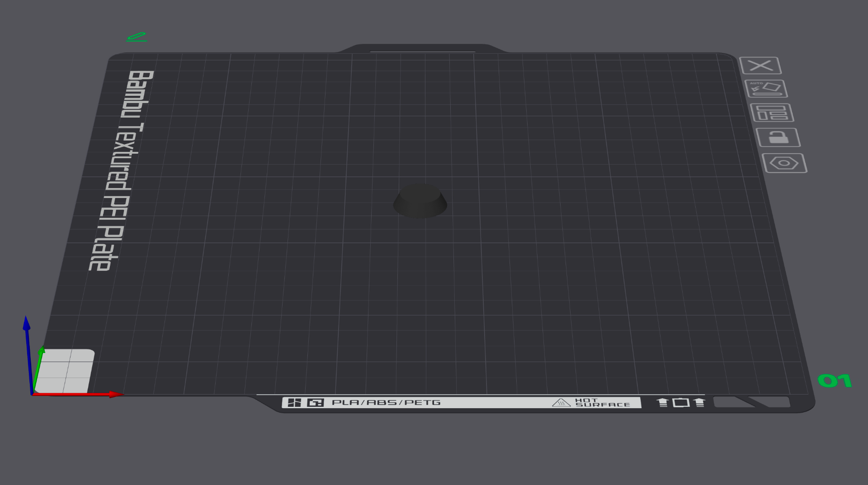
Task: Open plate settings hexagon icon
Action: (x=784, y=163)
